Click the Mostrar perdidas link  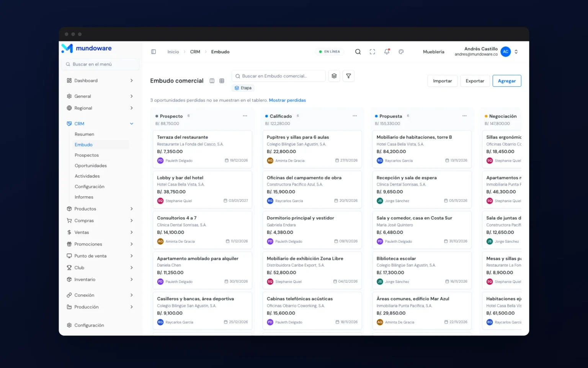[x=287, y=100]
